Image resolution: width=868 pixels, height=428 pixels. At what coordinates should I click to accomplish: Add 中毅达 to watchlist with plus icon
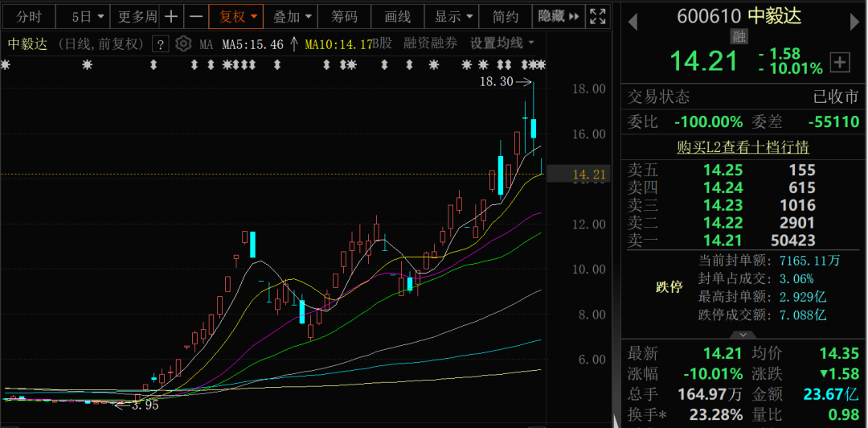click(x=840, y=62)
